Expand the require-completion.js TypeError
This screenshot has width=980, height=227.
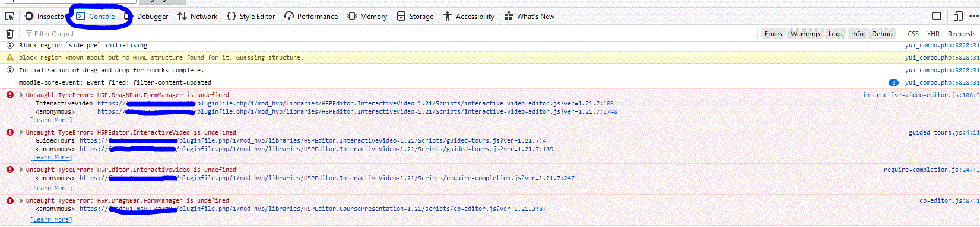[22, 170]
